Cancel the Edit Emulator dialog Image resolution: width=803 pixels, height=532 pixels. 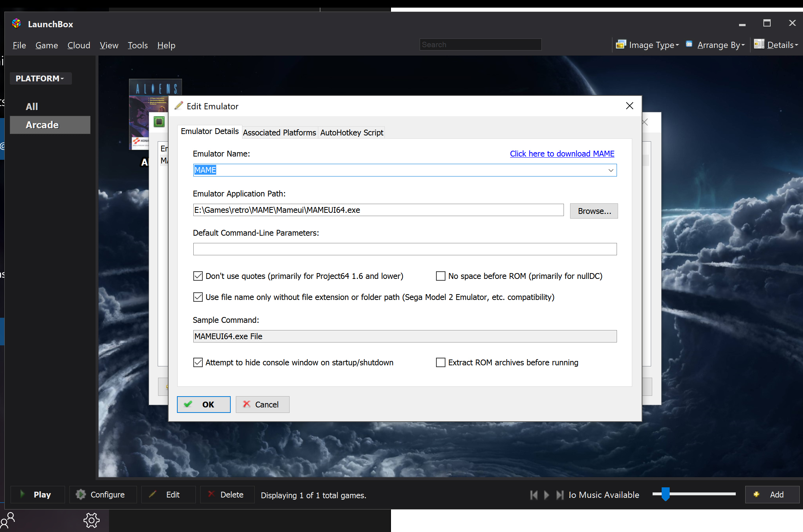tap(262, 405)
